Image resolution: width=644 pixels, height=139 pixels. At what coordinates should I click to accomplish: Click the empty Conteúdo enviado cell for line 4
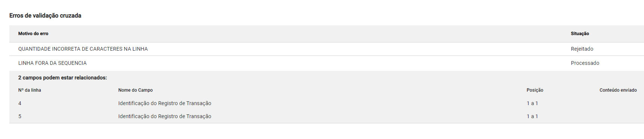tap(618, 103)
